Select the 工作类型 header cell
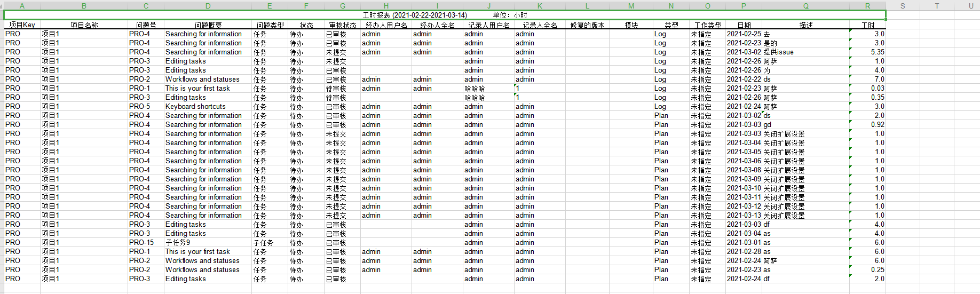This screenshot has width=980, height=294. pyautogui.click(x=707, y=25)
